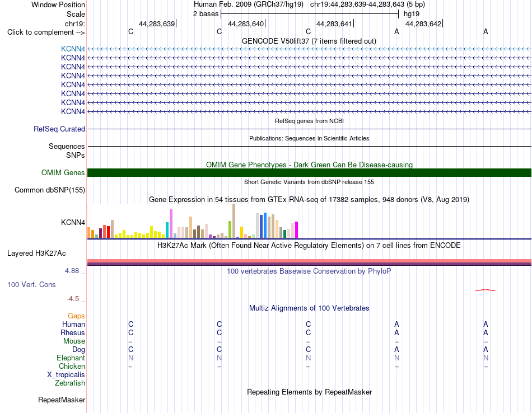Open "OMIM Gene Phenotypes" track title
This screenshot has height=413, width=532.
(x=309, y=165)
